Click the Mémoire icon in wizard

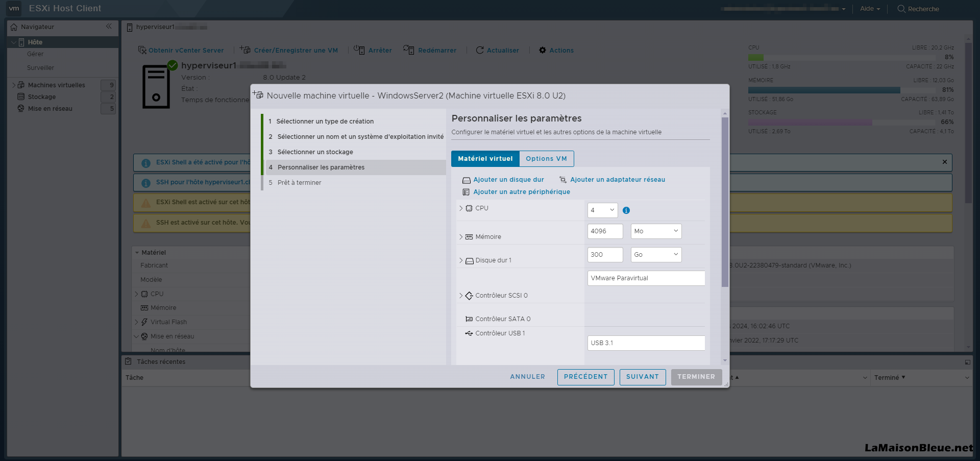[x=469, y=237]
